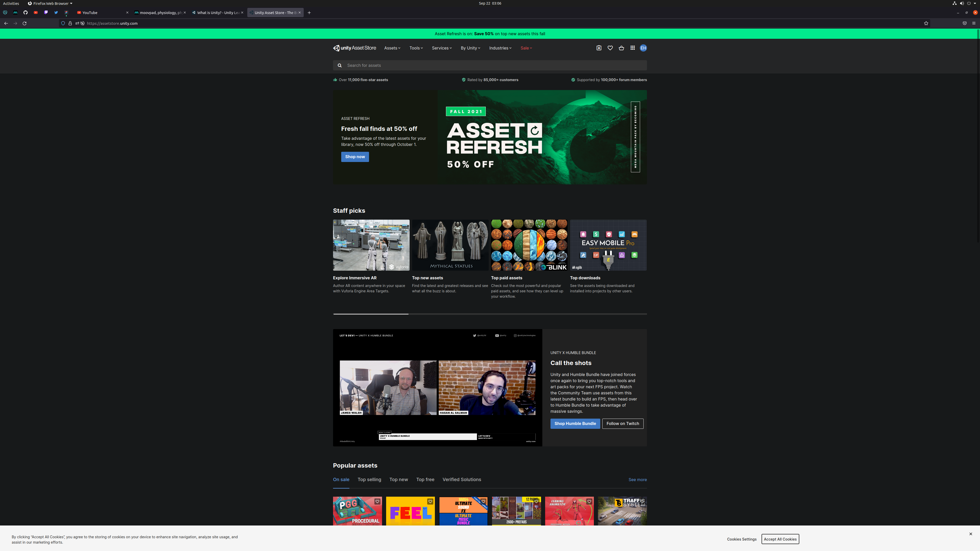980x551 pixels.
Task: Expand the Assets dropdown menu
Action: coord(392,48)
